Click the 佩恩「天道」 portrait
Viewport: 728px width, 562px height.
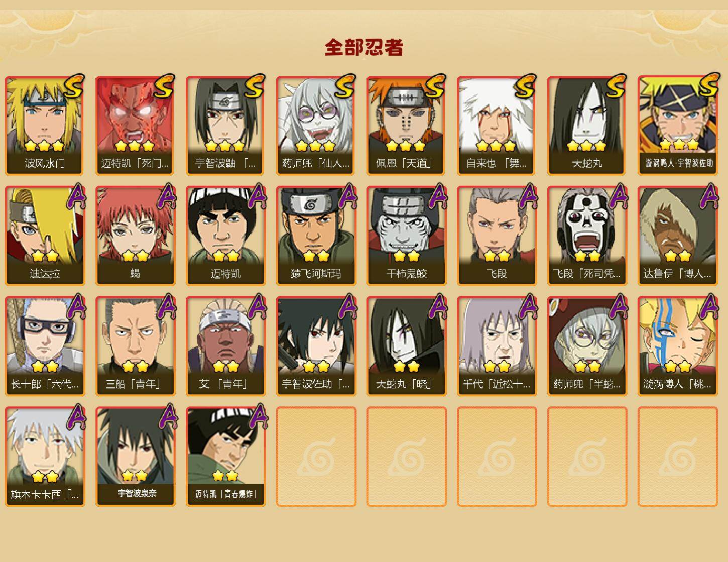tap(407, 125)
